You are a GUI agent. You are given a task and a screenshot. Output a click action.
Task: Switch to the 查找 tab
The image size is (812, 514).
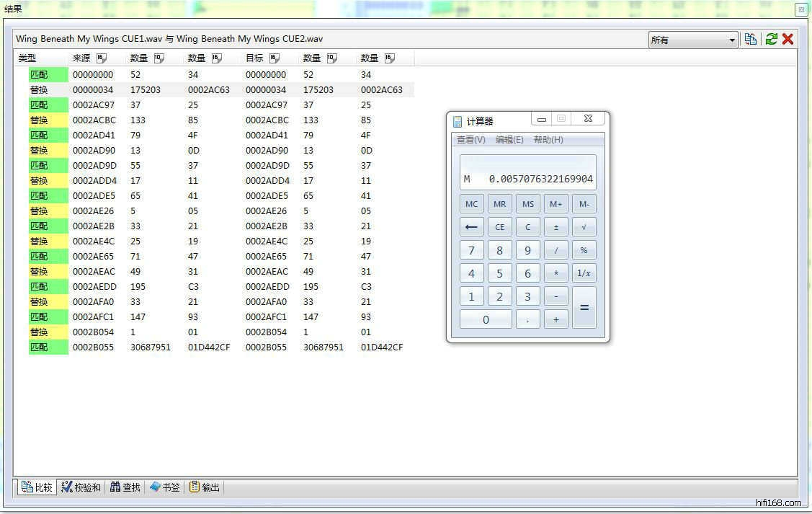click(125, 487)
